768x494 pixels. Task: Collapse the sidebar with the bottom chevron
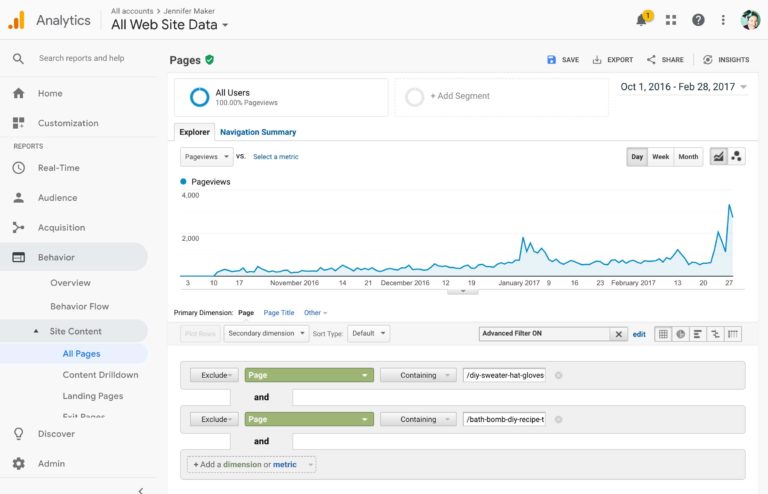(x=141, y=490)
